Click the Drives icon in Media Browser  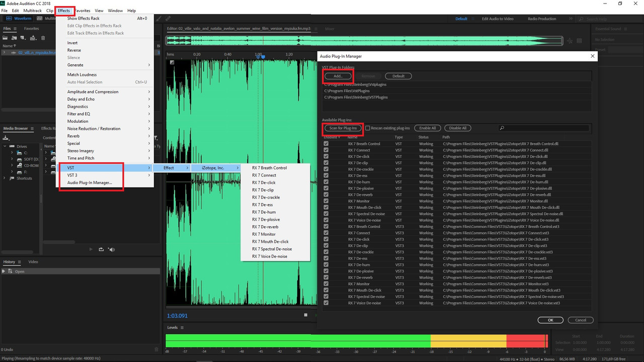(x=13, y=146)
